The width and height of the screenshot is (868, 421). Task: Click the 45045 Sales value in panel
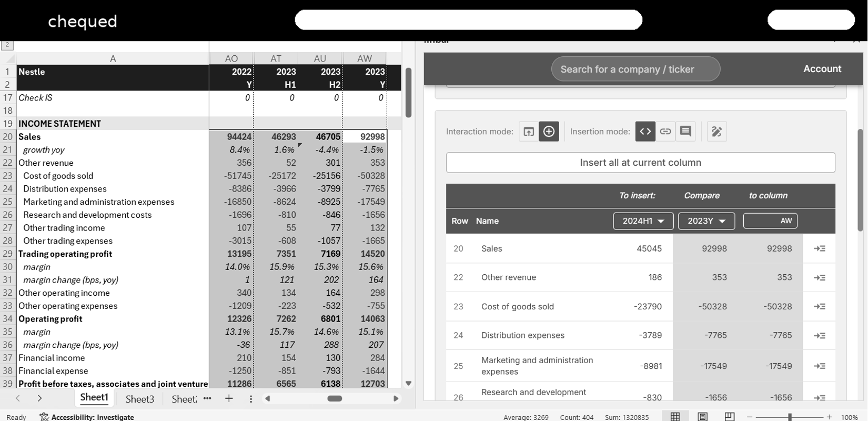click(x=649, y=248)
